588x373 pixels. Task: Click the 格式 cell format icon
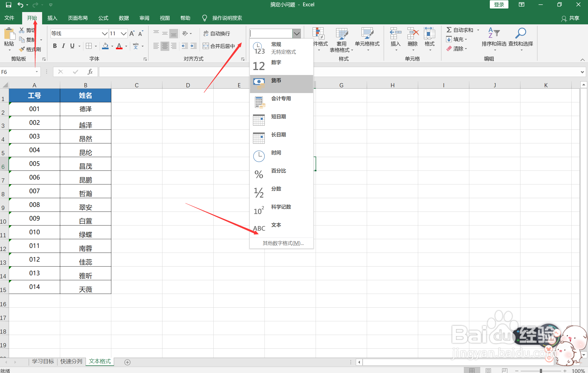point(429,34)
